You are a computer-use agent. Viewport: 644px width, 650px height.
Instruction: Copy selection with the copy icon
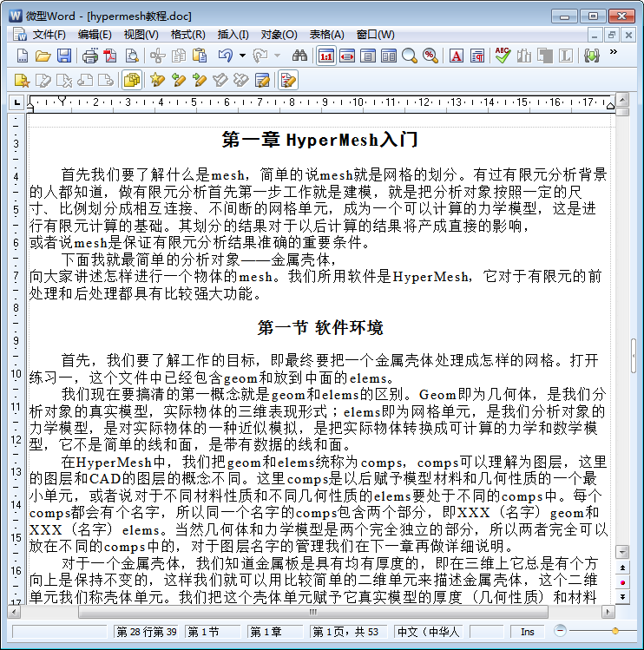[x=179, y=56]
